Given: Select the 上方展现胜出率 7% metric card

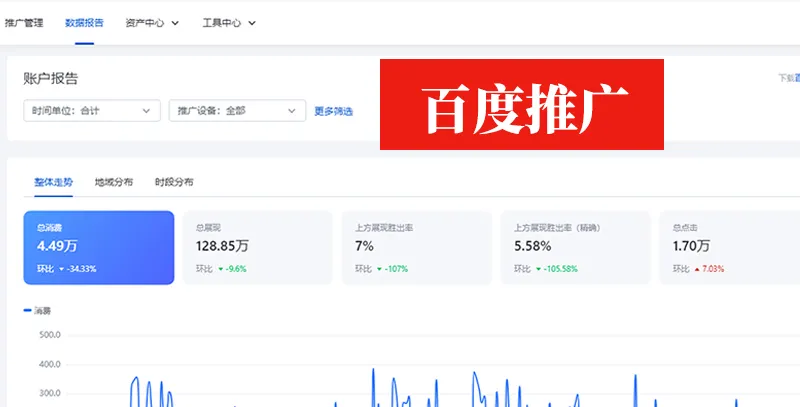Looking at the screenshot, I should point(418,247).
